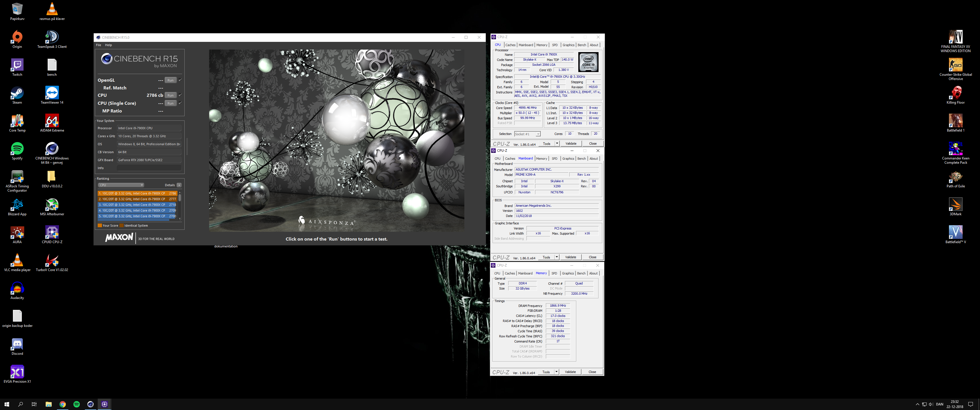The image size is (980, 410).
Task: Open the dokumentation desktop item
Action: [226, 246]
